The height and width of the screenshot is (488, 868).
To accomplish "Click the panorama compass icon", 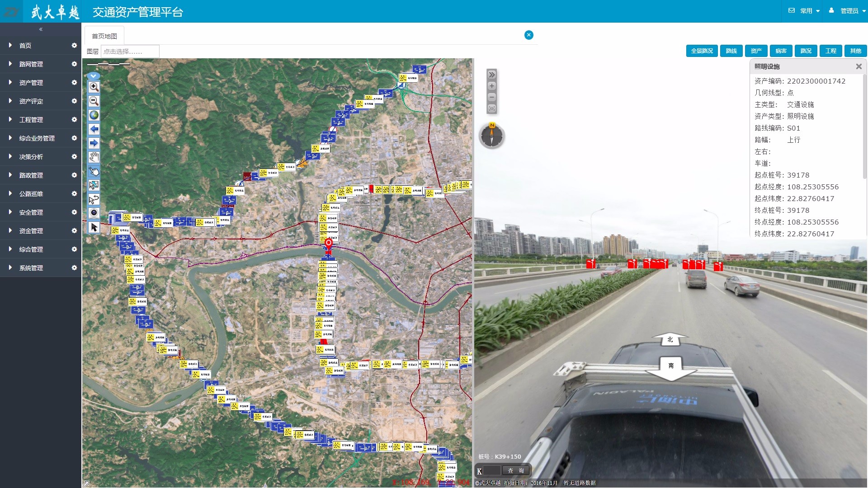I will (x=492, y=136).
